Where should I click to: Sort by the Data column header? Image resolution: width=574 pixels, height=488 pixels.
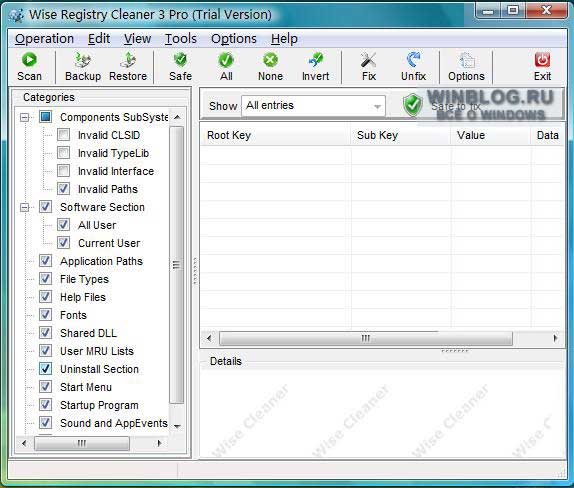547,135
